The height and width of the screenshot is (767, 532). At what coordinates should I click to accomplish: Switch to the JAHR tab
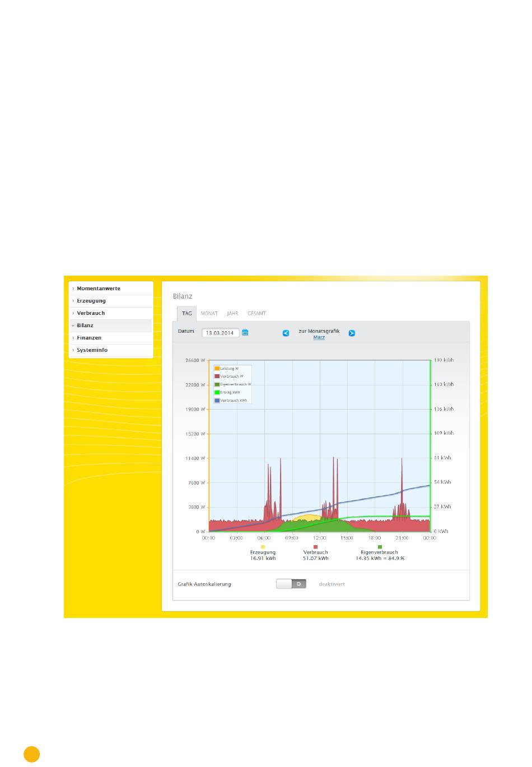232,314
